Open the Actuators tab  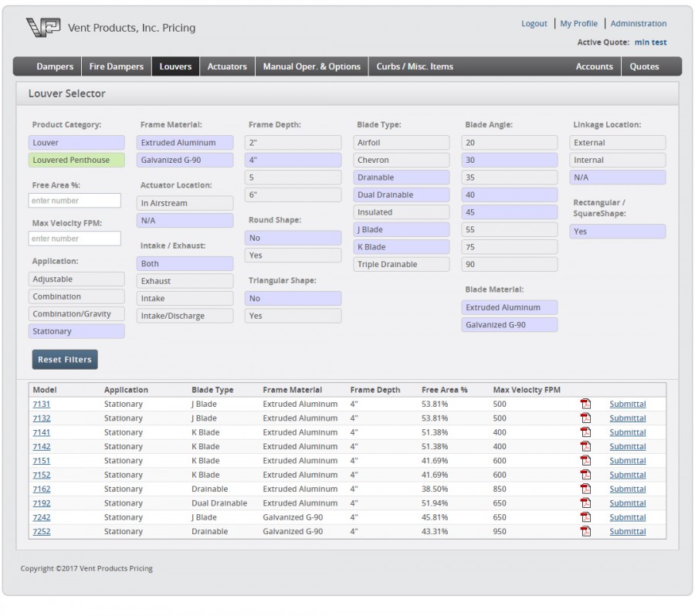pyautogui.click(x=227, y=66)
